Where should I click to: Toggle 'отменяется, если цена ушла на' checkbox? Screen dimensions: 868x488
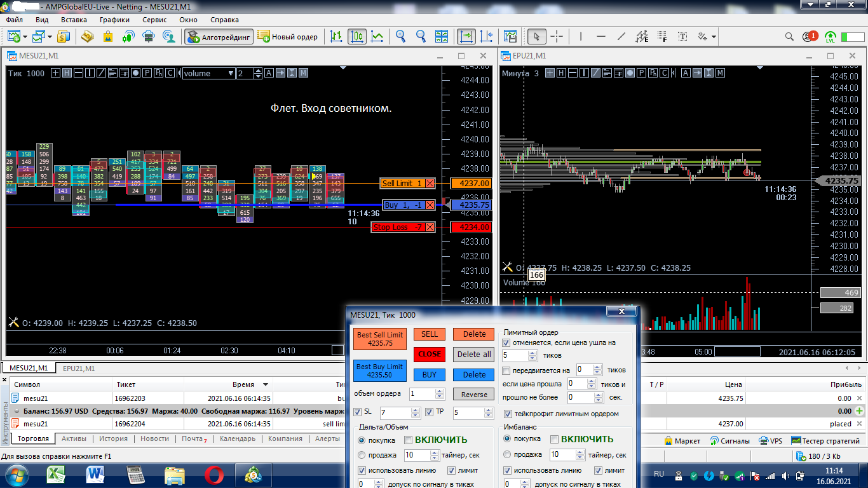pos(506,343)
